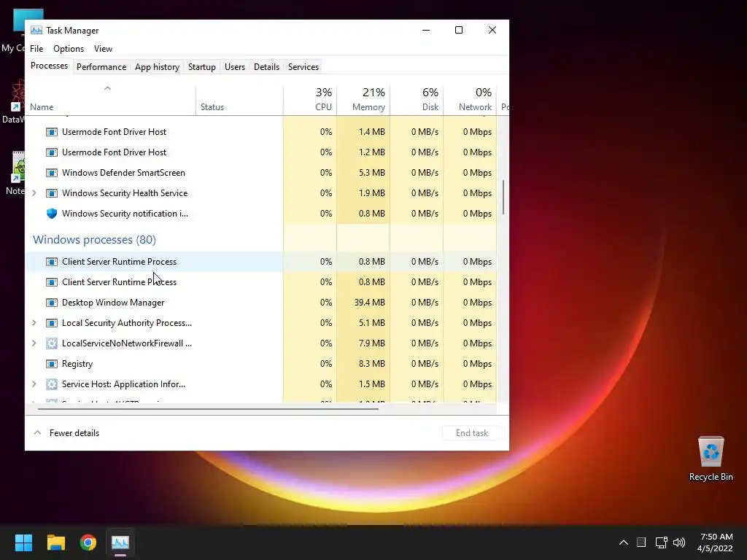This screenshot has width=747, height=560.
Task: Click the network icon in system tray
Action: tap(661, 542)
